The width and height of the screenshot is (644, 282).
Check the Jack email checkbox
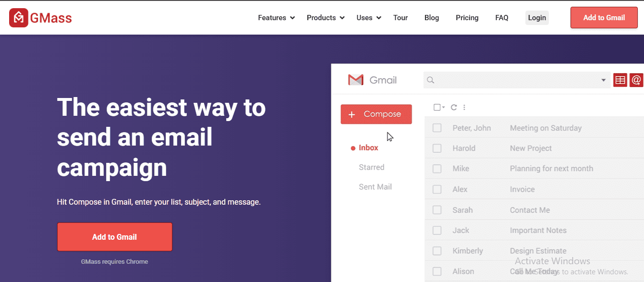pyautogui.click(x=437, y=230)
